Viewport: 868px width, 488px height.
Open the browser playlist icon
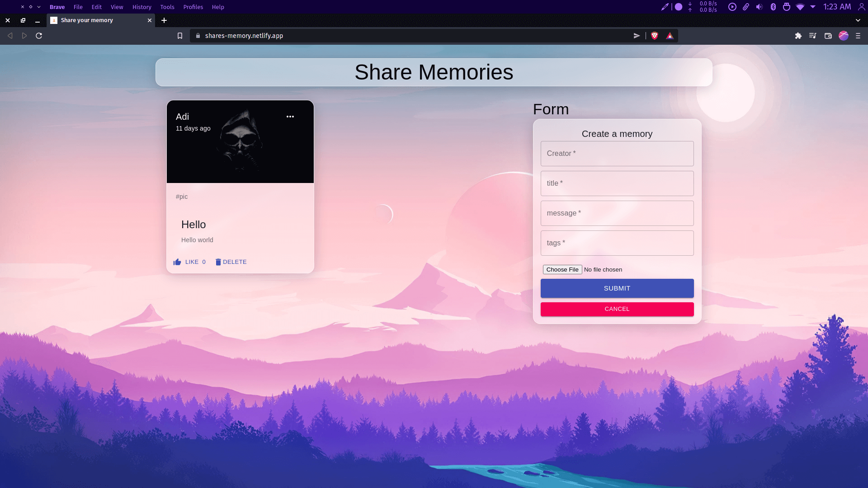[812, 36]
